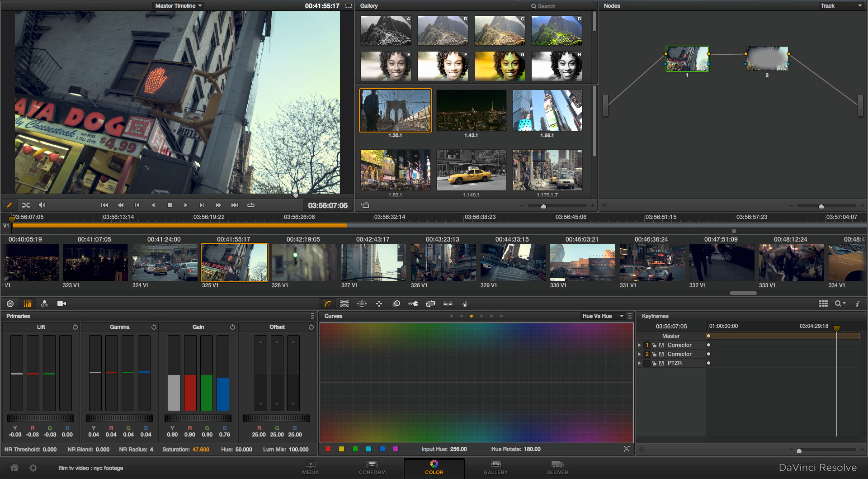Expand the PTZR keyframe track

pyautogui.click(x=639, y=363)
